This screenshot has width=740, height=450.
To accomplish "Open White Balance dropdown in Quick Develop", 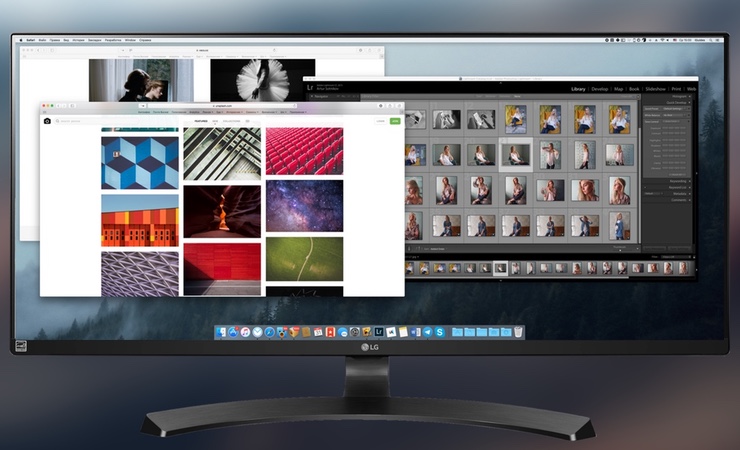I will [676, 115].
